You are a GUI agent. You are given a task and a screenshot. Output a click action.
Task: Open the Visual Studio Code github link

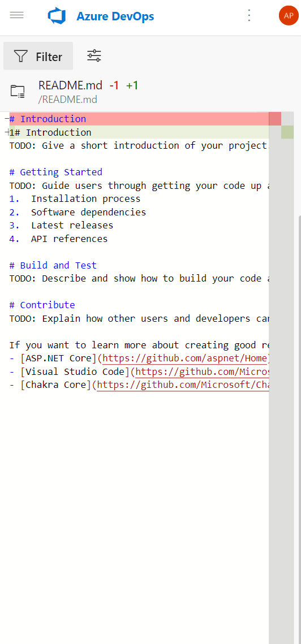(202, 371)
